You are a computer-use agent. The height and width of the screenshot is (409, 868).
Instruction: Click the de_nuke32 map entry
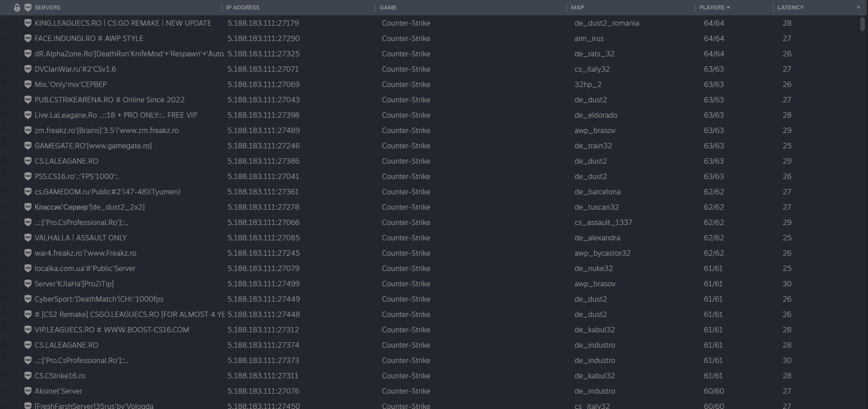click(x=594, y=268)
